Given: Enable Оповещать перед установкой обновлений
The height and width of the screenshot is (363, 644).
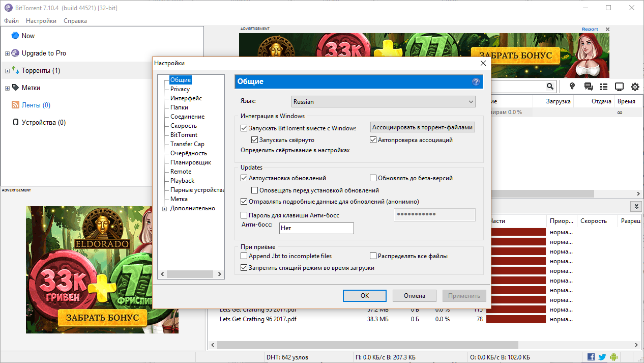Looking at the screenshot, I should [x=255, y=190].
